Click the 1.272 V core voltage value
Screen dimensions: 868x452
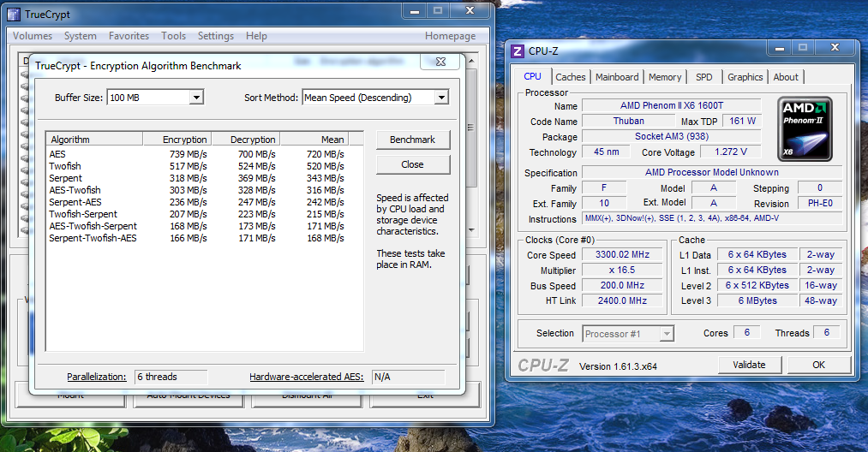coord(731,152)
